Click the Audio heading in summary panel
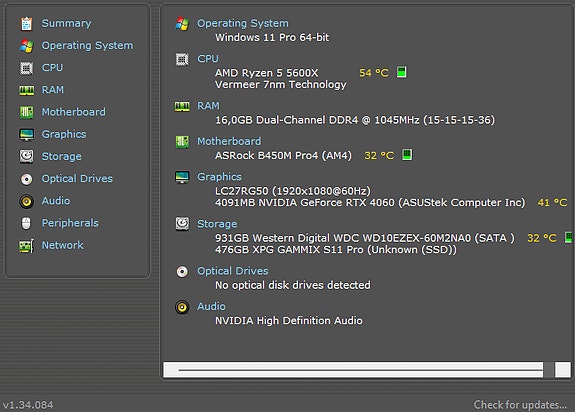 (x=211, y=306)
